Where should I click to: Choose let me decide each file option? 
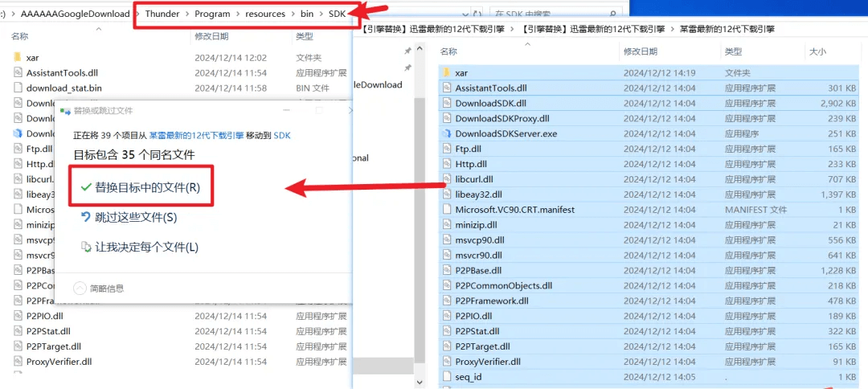click(140, 248)
